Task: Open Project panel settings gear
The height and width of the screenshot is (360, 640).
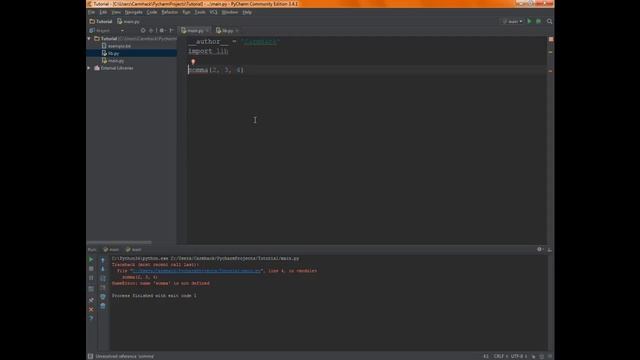Action: [x=162, y=31]
